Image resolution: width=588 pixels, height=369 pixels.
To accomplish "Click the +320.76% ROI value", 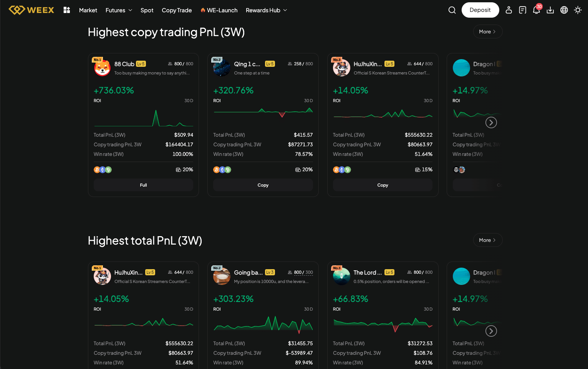I will pos(234,91).
